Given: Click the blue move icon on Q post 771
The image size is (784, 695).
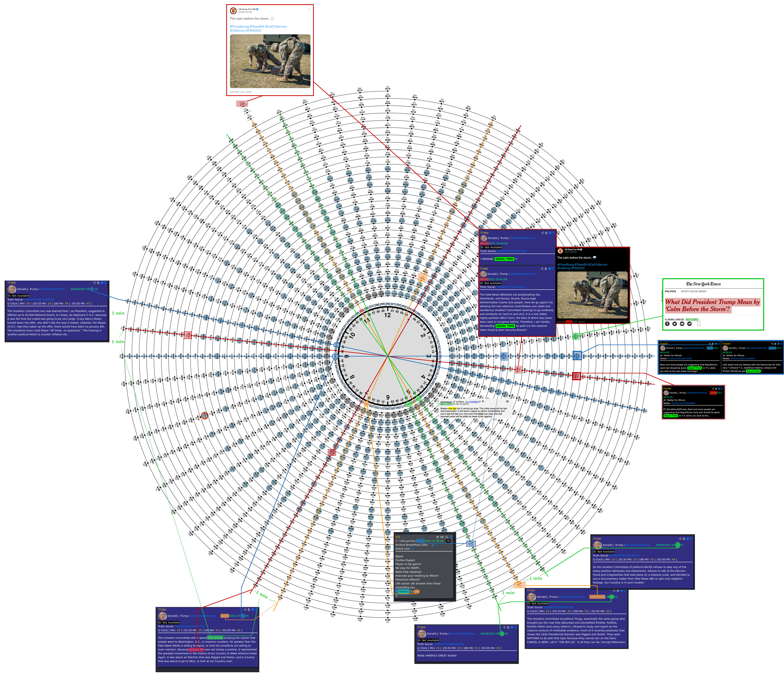Looking at the screenshot, I should pos(451,537).
